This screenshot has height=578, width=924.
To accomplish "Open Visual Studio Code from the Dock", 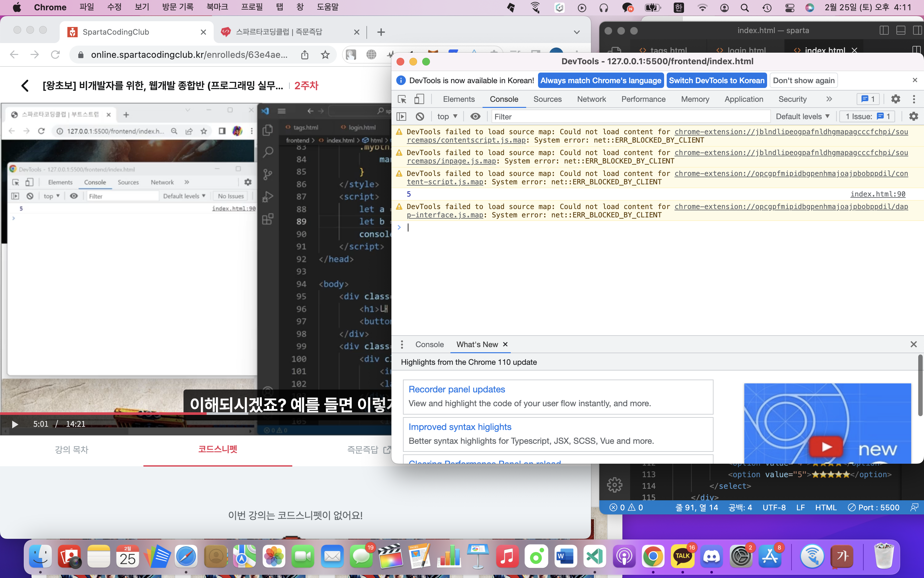I will pos(595,556).
